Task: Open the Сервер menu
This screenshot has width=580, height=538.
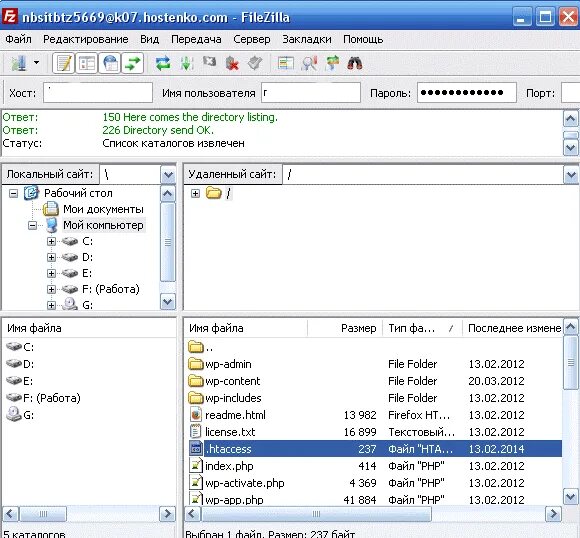Action: point(252,39)
